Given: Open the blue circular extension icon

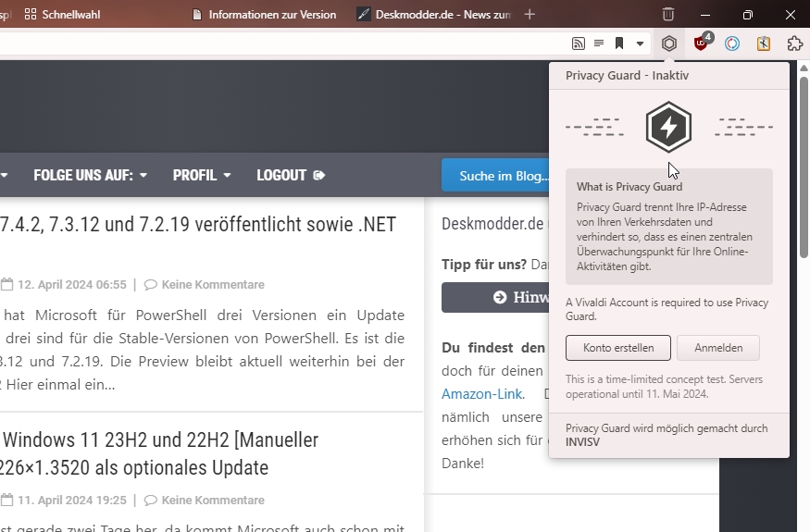Looking at the screenshot, I should 732,43.
